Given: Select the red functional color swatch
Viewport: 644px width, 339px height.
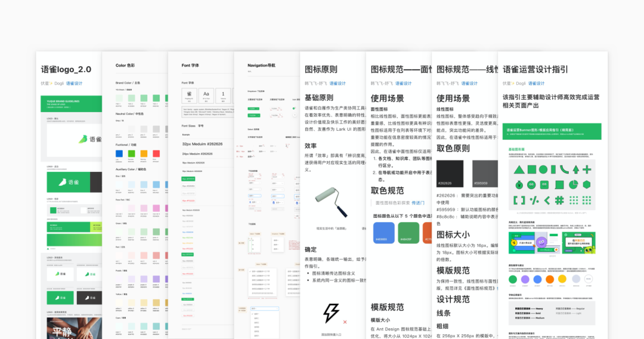Looking at the screenshot, I should [x=156, y=153].
